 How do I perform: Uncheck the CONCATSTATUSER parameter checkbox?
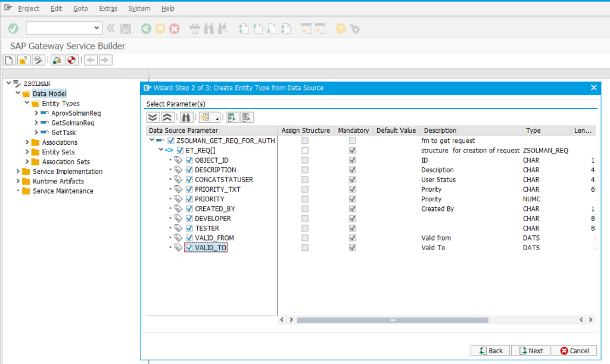coord(189,180)
